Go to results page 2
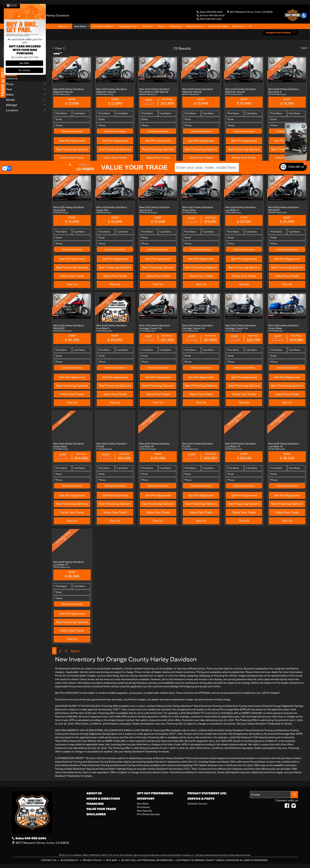The height and width of the screenshot is (868, 310). point(60,651)
